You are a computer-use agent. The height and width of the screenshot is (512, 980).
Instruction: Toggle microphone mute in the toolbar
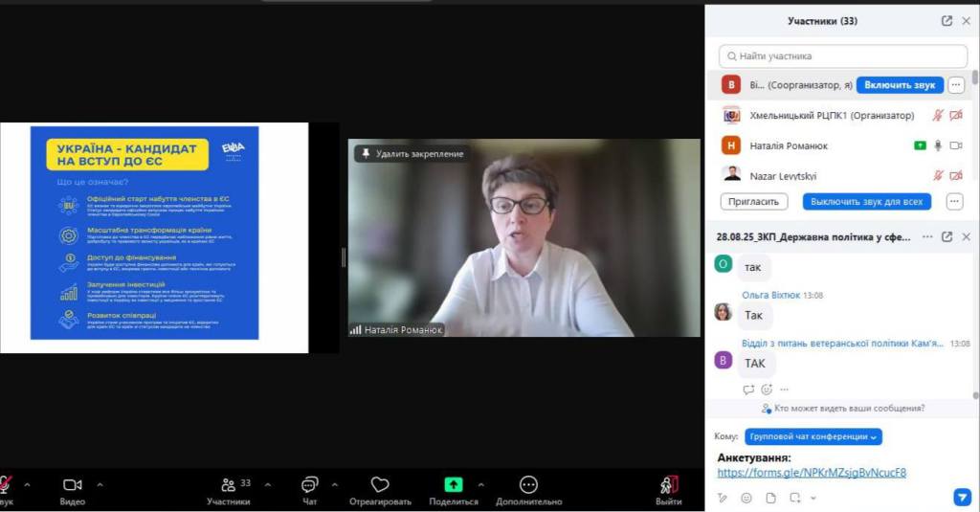pyautogui.click(x=5, y=484)
